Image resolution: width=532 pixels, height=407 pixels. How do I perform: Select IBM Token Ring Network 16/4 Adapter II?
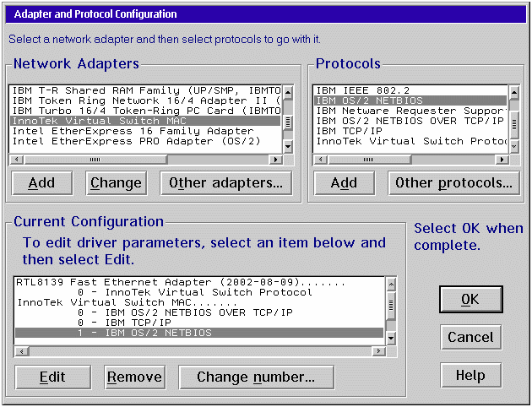(x=145, y=100)
